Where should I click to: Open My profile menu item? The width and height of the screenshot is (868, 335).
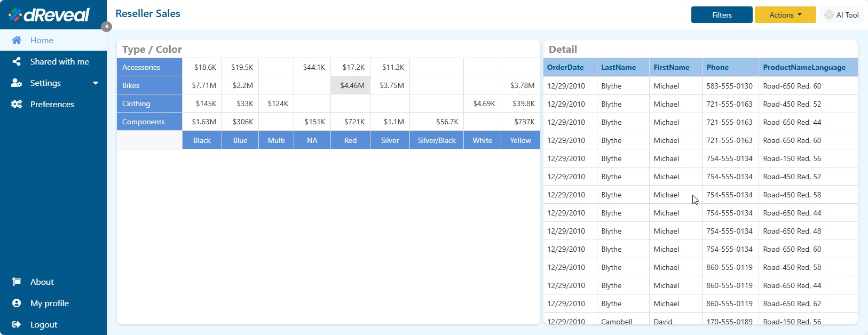(x=53, y=303)
